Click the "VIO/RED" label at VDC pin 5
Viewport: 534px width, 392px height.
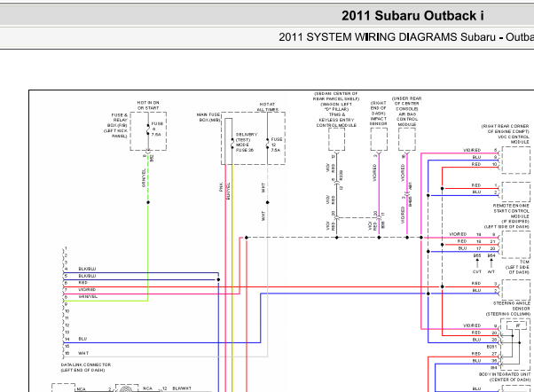click(472, 150)
